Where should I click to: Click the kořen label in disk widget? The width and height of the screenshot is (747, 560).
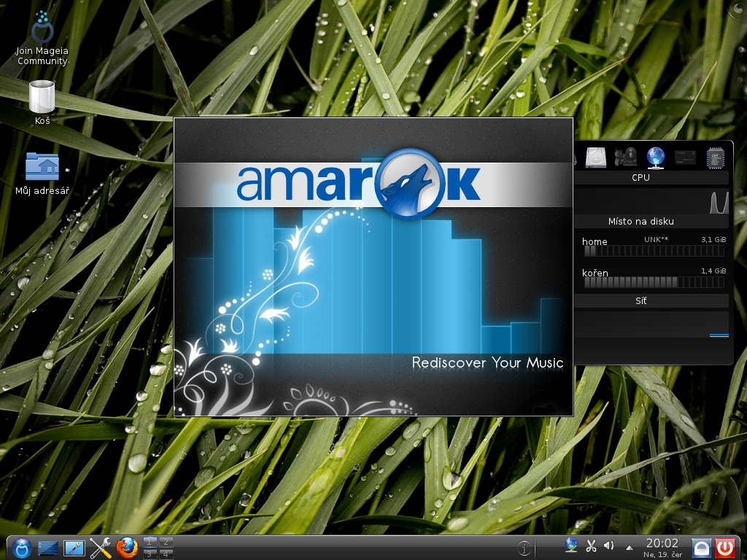595,273
